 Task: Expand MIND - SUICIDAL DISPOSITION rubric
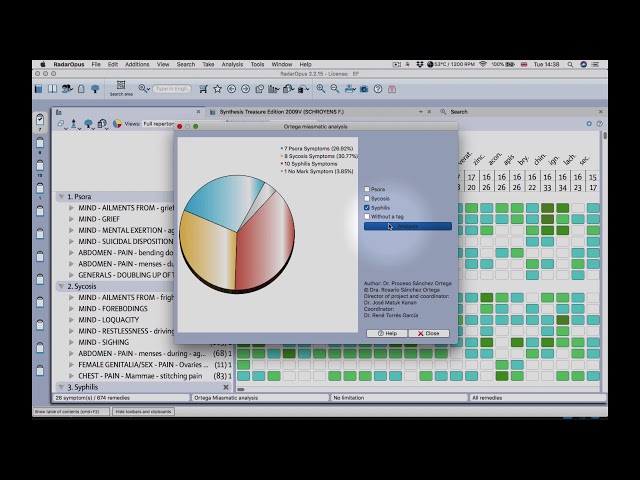click(x=71, y=242)
